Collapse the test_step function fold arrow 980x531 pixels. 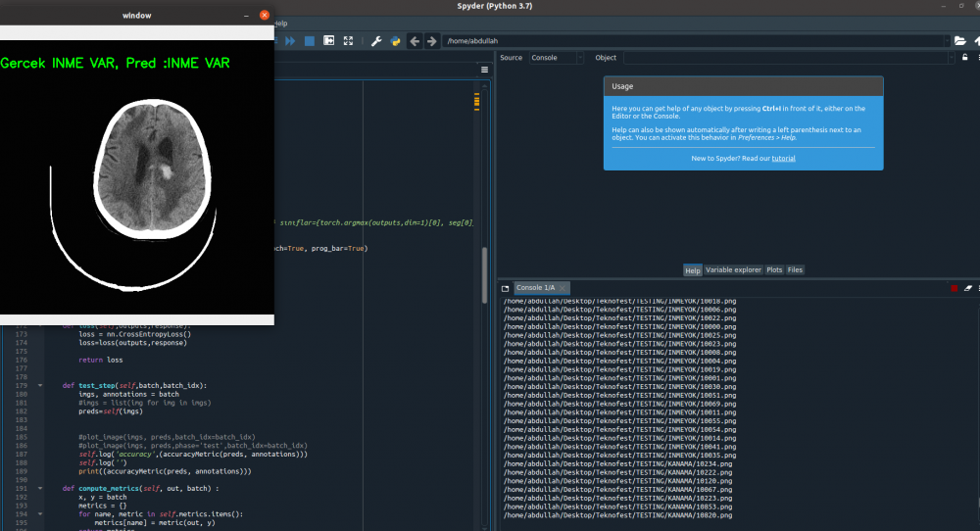click(x=40, y=386)
